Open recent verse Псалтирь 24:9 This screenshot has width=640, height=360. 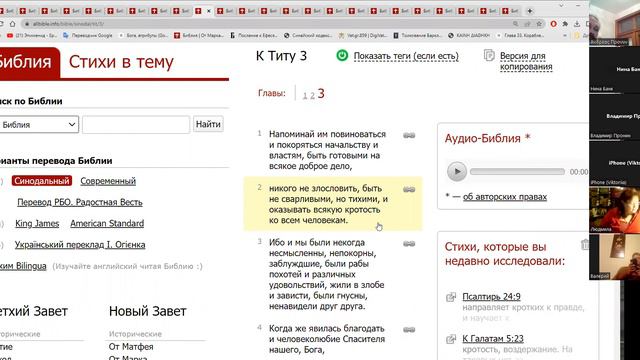point(491,297)
